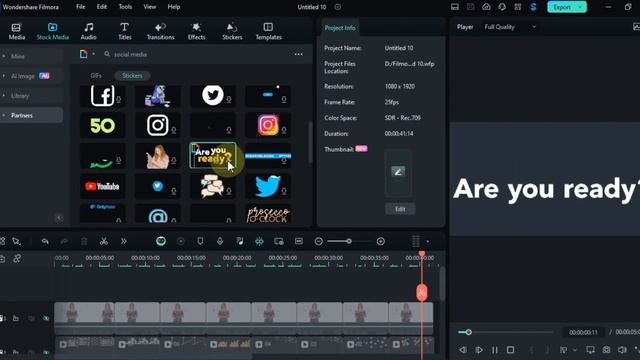The image size is (640, 360).
Task: Click the Undo arrow
Action: [x=45, y=242]
